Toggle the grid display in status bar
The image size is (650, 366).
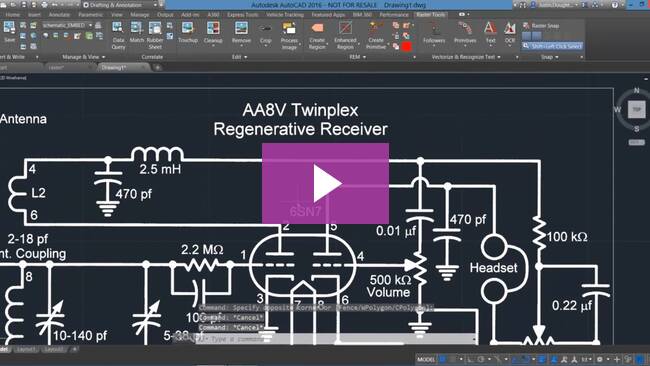coord(443,359)
